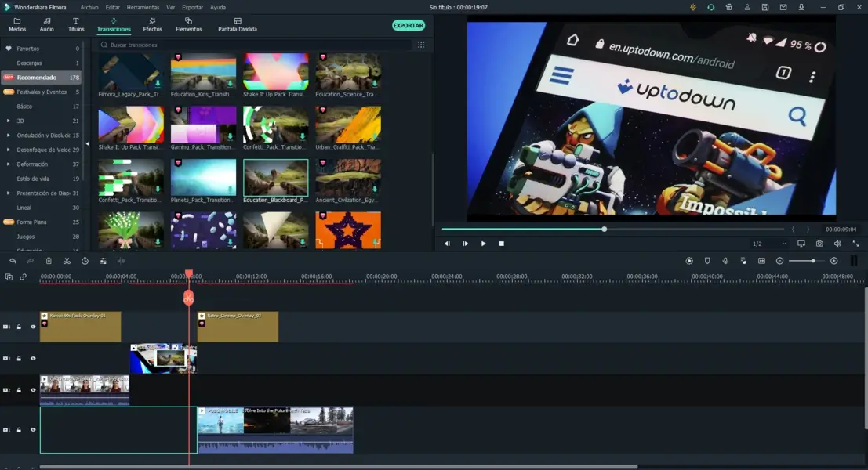Click the Voiceover microphone icon
868x470 pixels.
pos(725,261)
